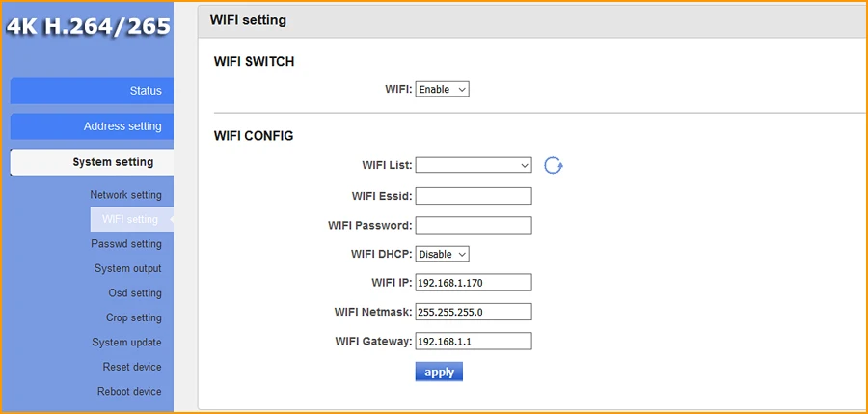Viewport: 868px width, 414px height.
Task: Focus the WIFI Password field
Action: (x=474, y=225)
